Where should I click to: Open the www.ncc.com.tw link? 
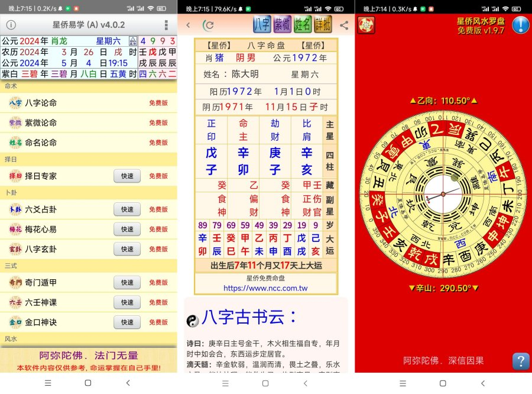tap(265, 288)
